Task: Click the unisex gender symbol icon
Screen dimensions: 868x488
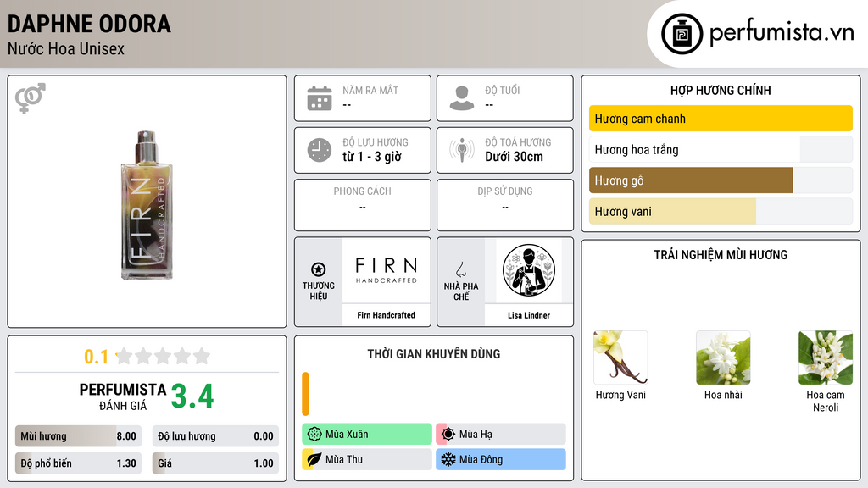Action: click(31, 98)
